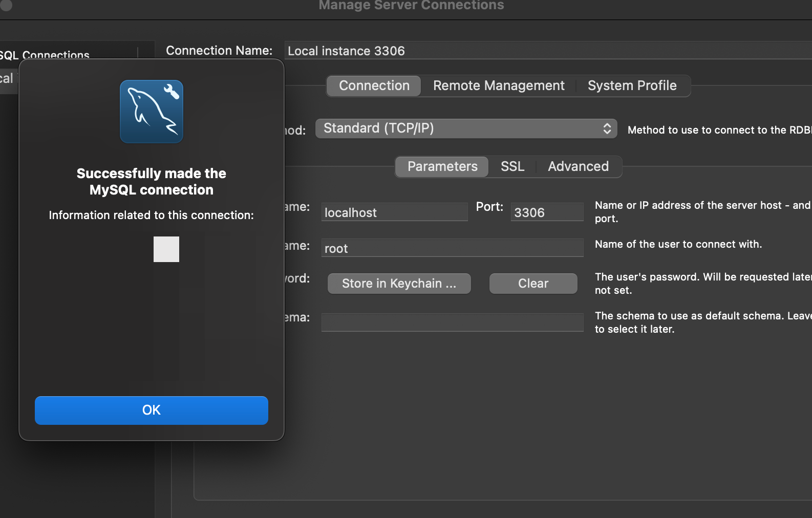Open the System Profile tab
The image size is (812, 518).
(x=632, y=85)
